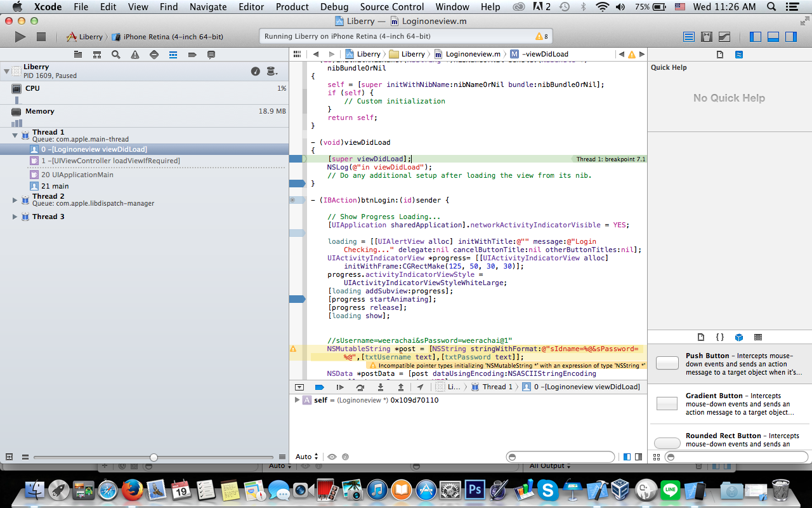Show only console view in debug area
This screenshot has height=508, width=812.
pyautogui.click(x=639, y=457)
